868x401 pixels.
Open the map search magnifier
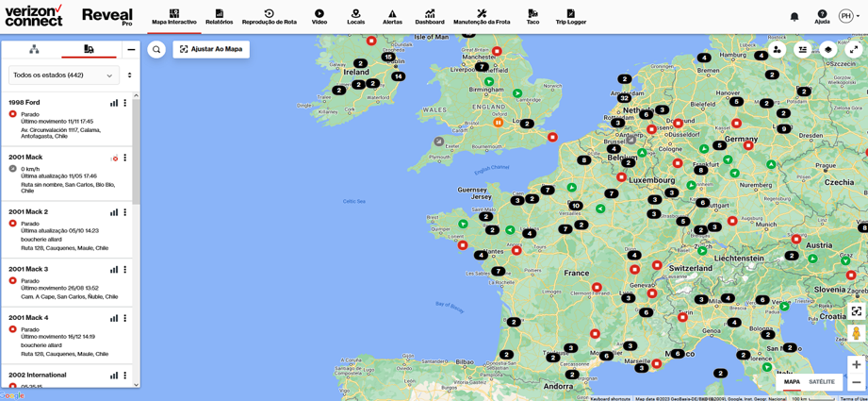point(156,49)
